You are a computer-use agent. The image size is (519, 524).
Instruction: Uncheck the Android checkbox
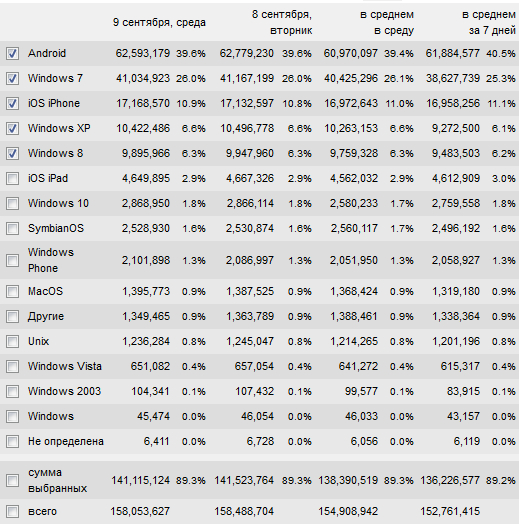[x=12, y=53]
